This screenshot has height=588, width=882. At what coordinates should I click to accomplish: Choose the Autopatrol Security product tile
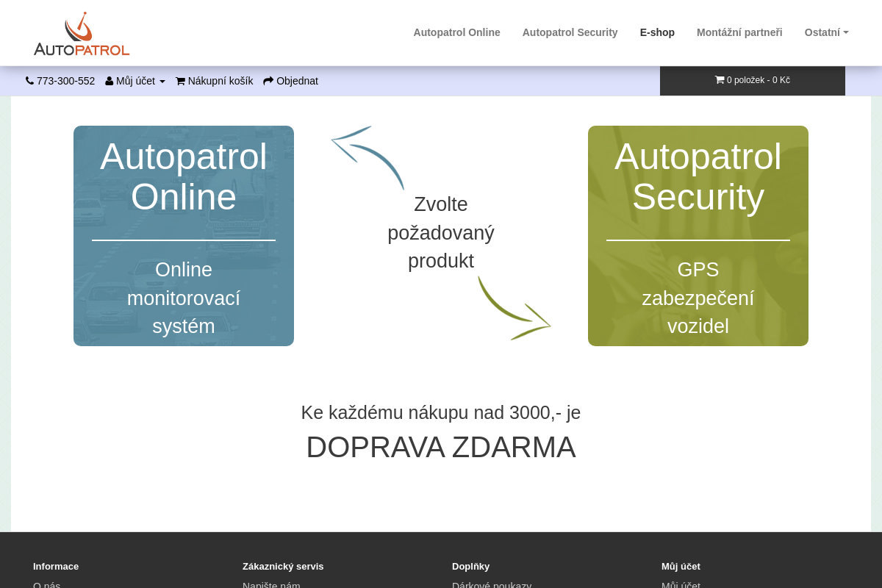[698, 236]
